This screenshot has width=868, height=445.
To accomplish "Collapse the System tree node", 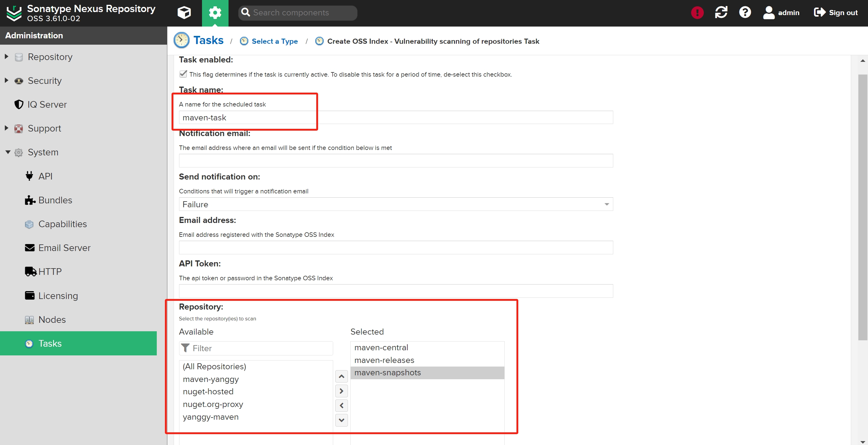I will click(8, 152).
